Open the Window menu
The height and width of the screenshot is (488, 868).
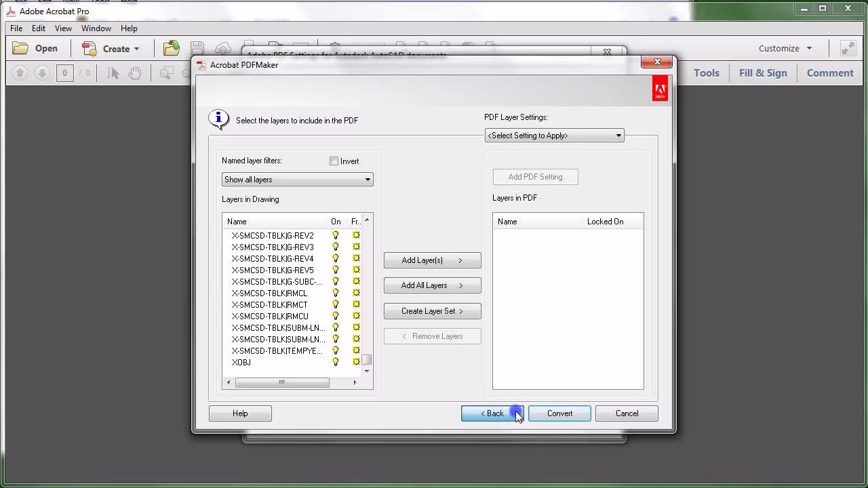pos(96,28)
